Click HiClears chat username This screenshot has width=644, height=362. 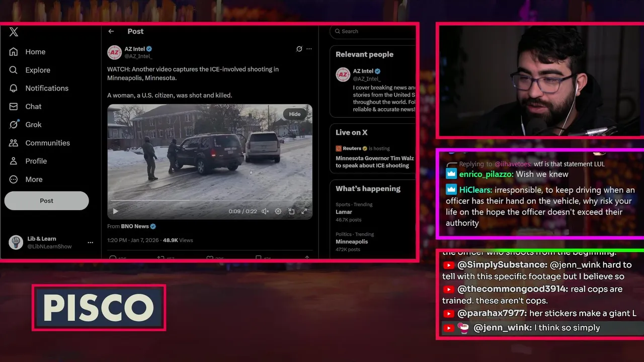tap(475, 190)
